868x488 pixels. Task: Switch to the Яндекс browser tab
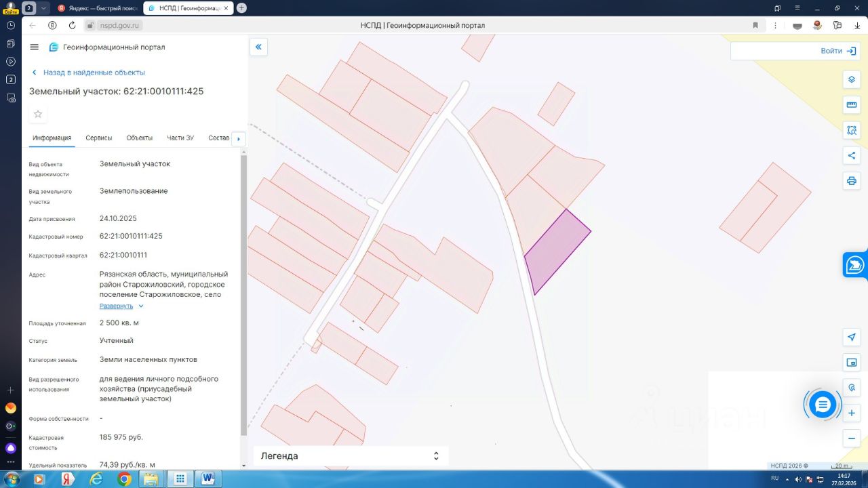(96, 8)
